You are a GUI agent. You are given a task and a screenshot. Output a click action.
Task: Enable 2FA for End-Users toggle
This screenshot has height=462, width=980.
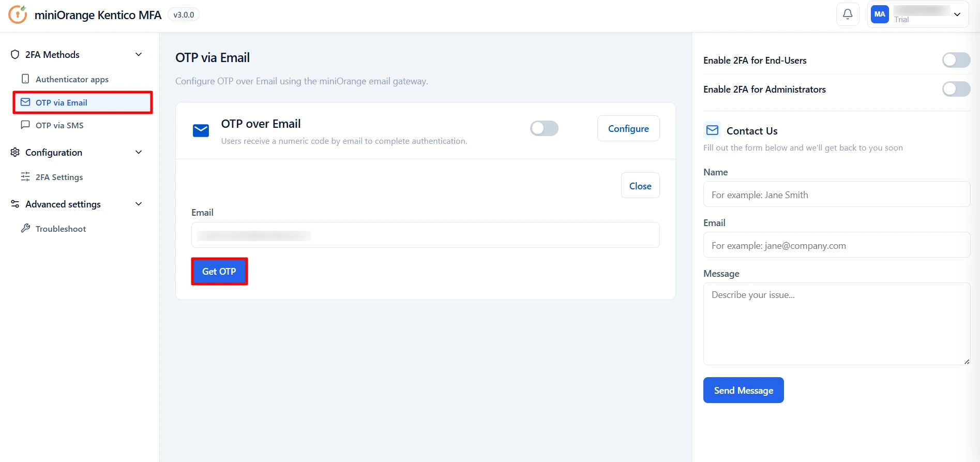(956, 60)
